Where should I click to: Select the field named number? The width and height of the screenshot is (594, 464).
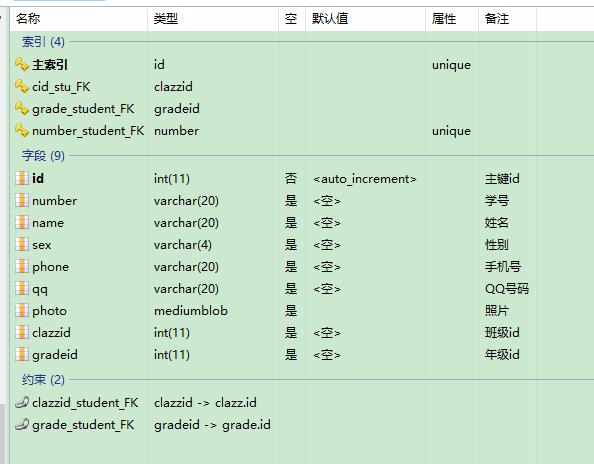[x=55, y=200]
